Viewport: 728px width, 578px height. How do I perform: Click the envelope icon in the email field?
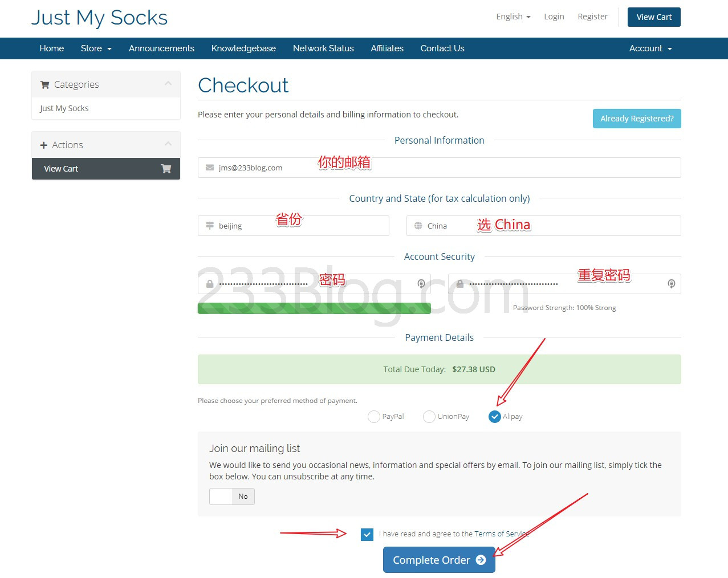point(210,168)
